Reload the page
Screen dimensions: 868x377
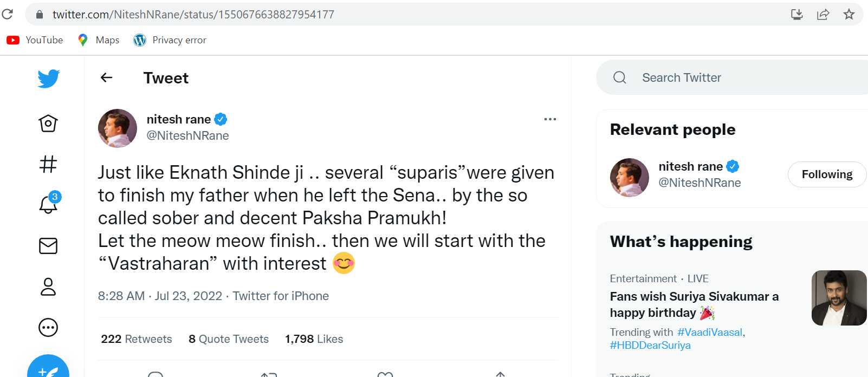point(8,15)
